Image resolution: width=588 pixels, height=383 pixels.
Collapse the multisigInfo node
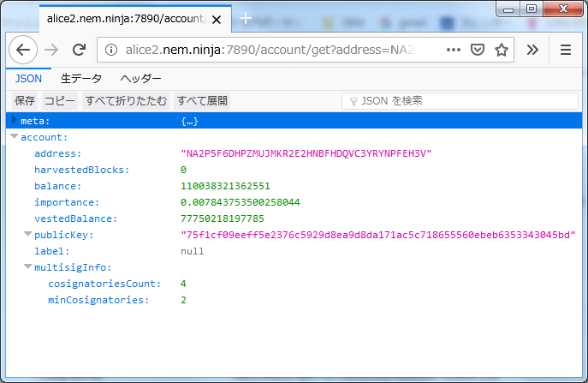(x=27, y=266)
